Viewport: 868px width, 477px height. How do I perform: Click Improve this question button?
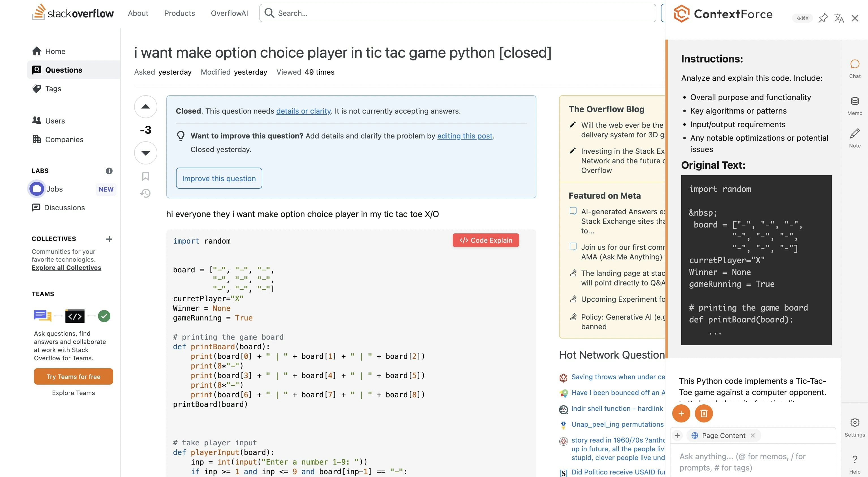[x=219, y=178]
